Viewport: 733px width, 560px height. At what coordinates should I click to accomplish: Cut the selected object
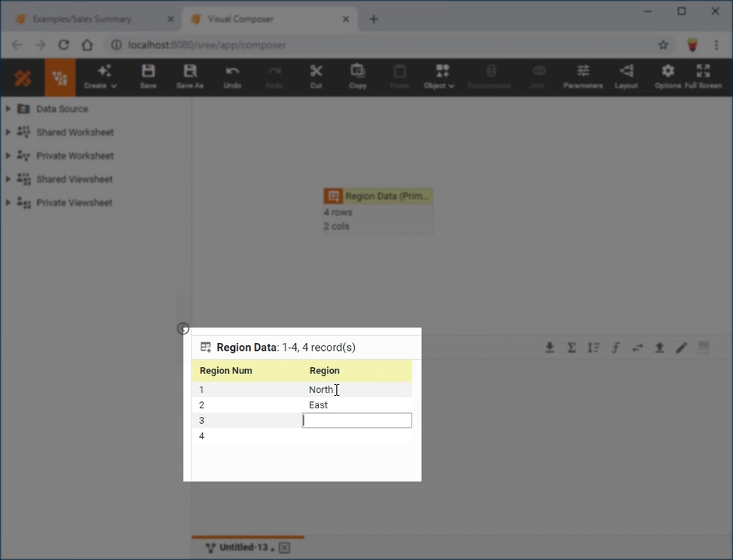pos(316,77)
